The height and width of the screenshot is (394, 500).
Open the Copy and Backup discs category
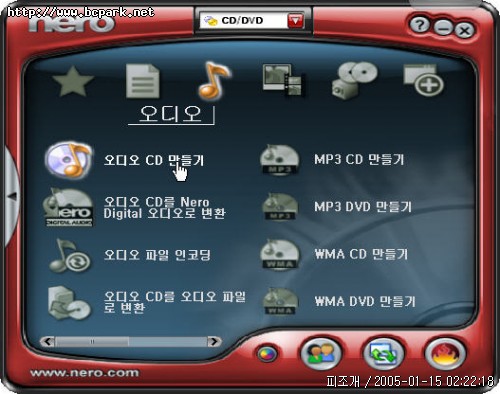pos(354,80)
